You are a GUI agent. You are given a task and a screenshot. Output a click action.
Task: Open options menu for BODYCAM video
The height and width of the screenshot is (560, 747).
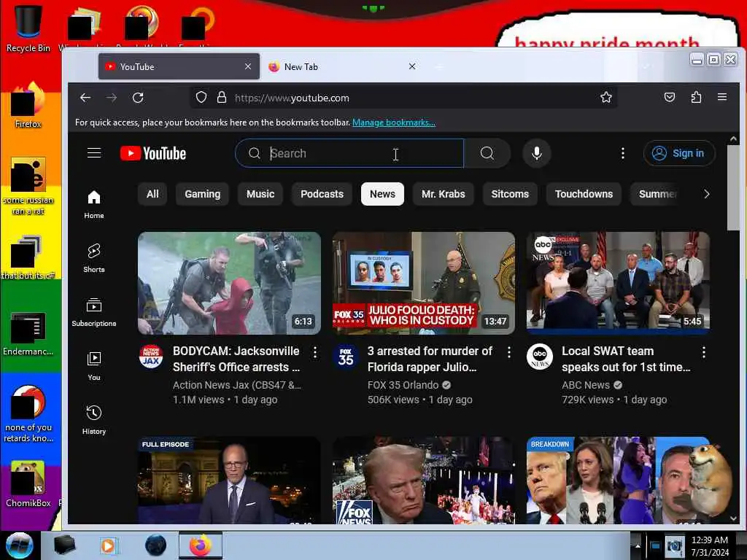(315, 352)
